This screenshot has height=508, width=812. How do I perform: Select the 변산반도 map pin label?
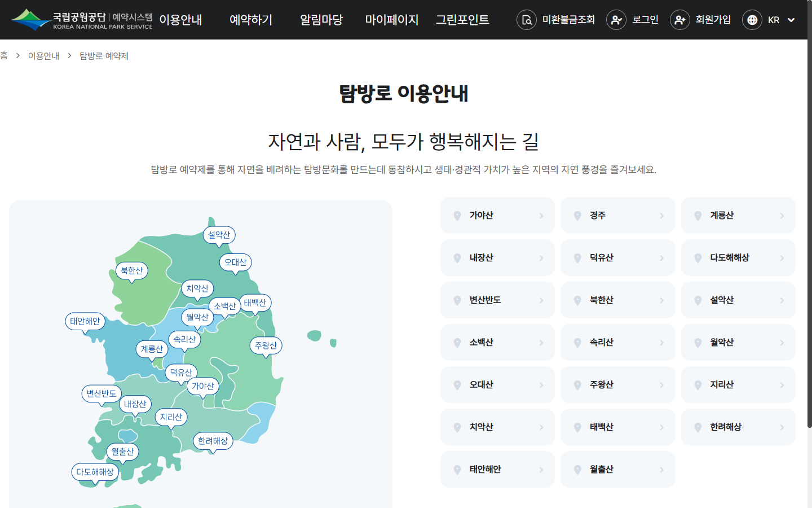101,394
